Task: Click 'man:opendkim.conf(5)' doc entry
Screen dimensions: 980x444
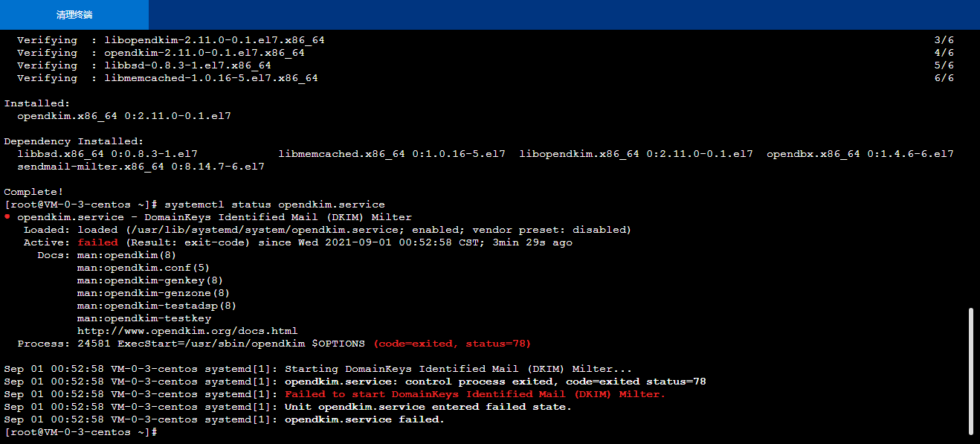Action: point(144,268)
